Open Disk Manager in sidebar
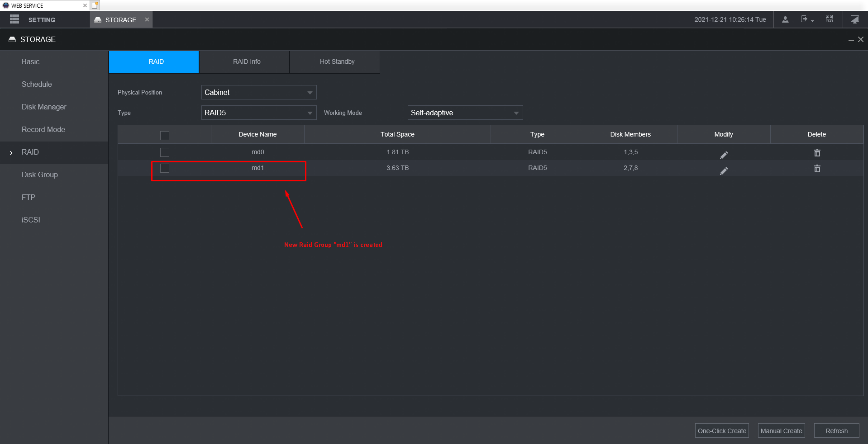The height and width of the screenshot is (444, 868). pos(44,107)
